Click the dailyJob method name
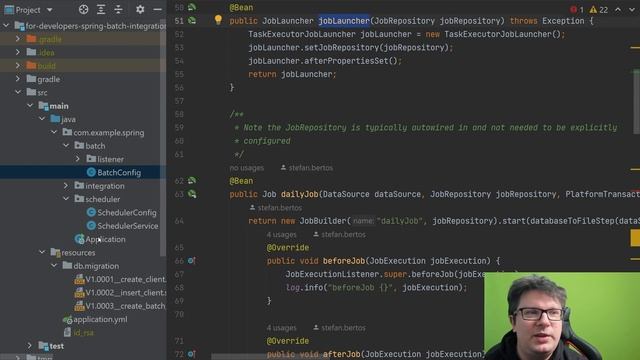The image size is (640, 360). click(300, 194)
